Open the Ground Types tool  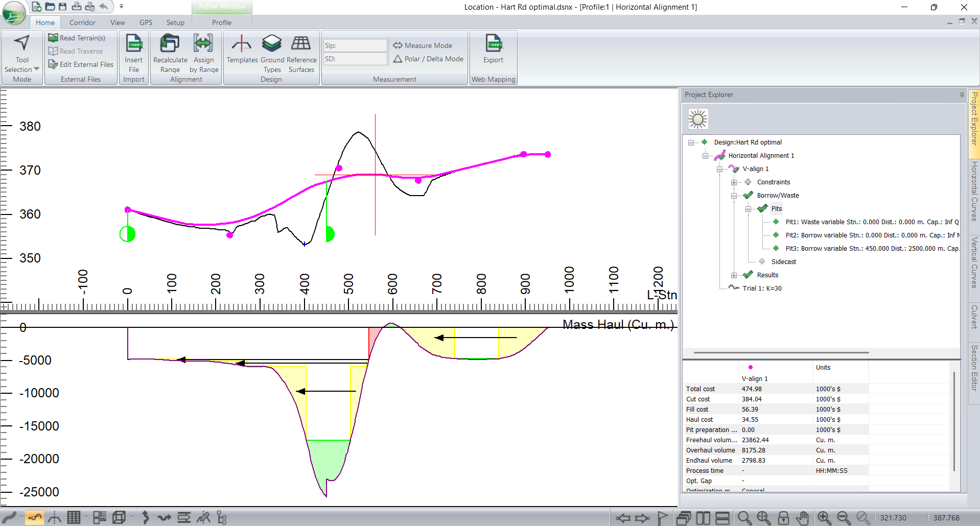272,53
